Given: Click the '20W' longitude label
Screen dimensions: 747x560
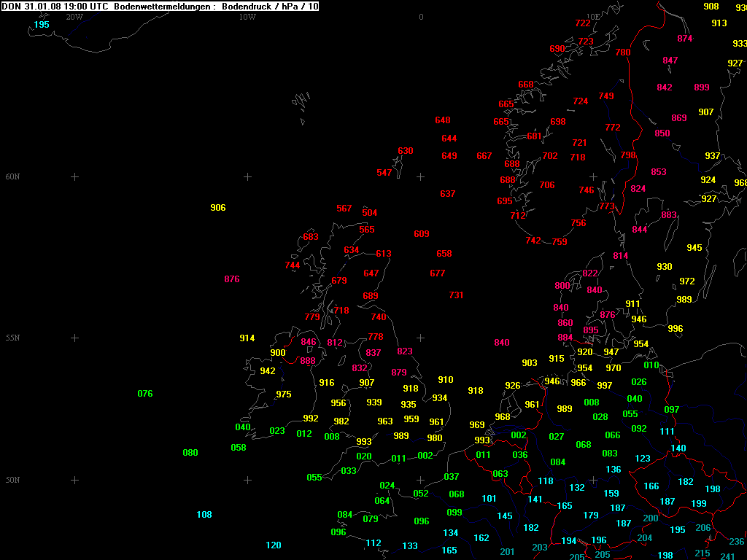Looking at the screenshot, I should (x=74, y=17).
